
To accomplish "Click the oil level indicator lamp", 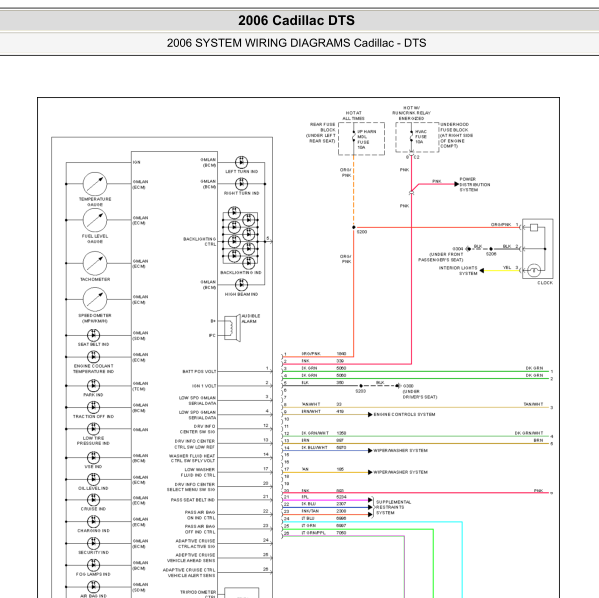I will tap(93, 479).
